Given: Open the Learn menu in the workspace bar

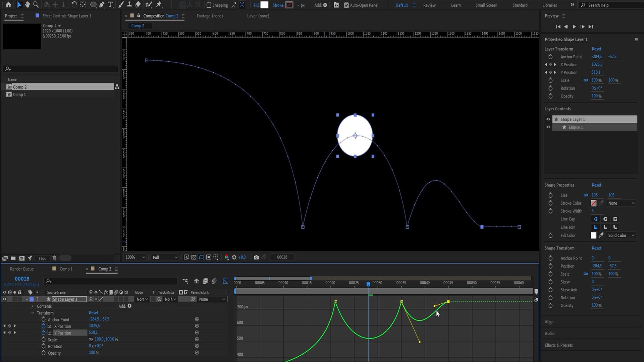Looking at the screenshot, I should [x=455, y=5].
